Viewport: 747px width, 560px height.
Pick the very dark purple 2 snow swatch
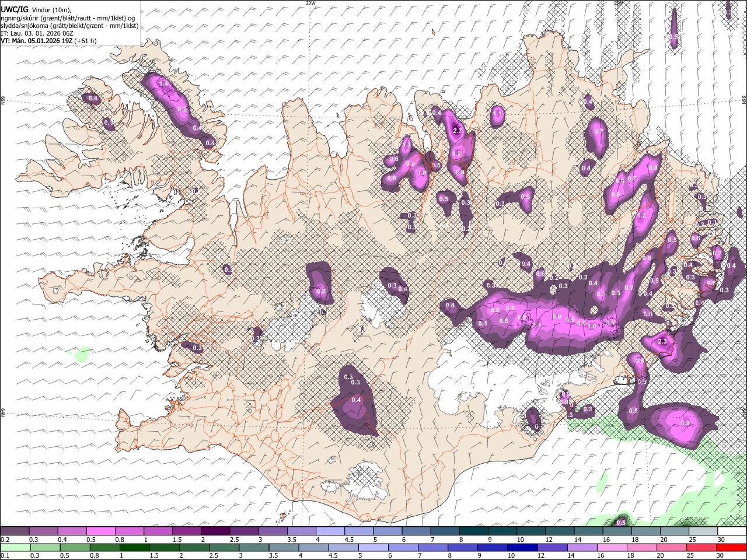pos(215,531)
